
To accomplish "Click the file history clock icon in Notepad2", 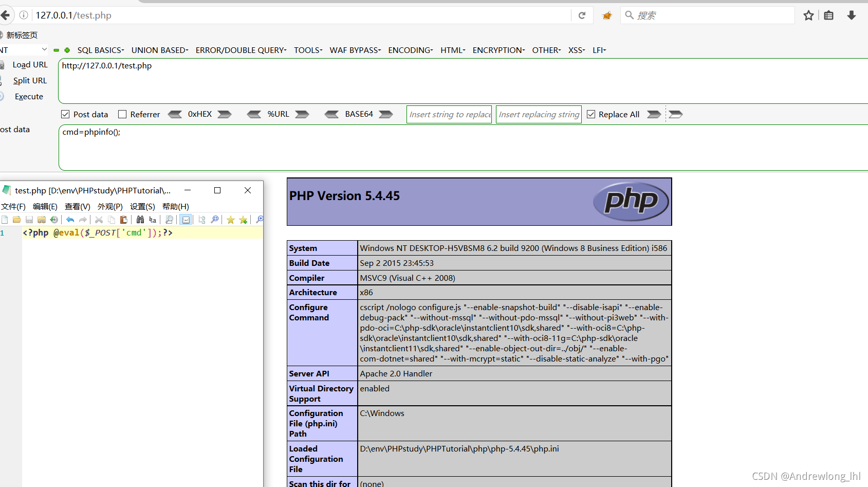I will [54, 220].
